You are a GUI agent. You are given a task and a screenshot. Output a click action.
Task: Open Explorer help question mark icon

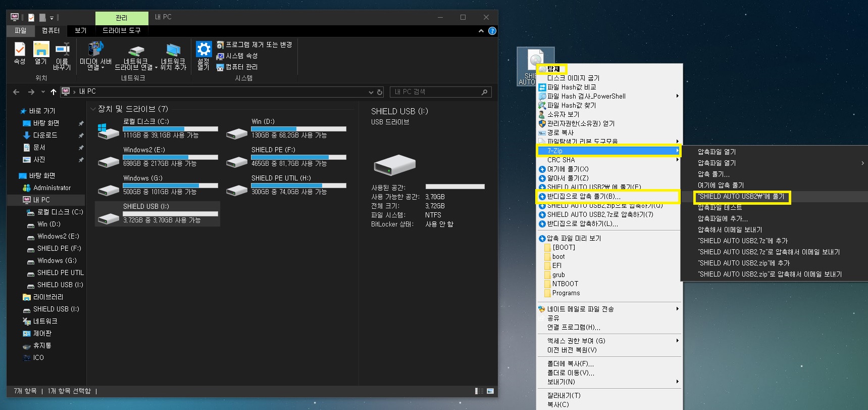point(492,31)
